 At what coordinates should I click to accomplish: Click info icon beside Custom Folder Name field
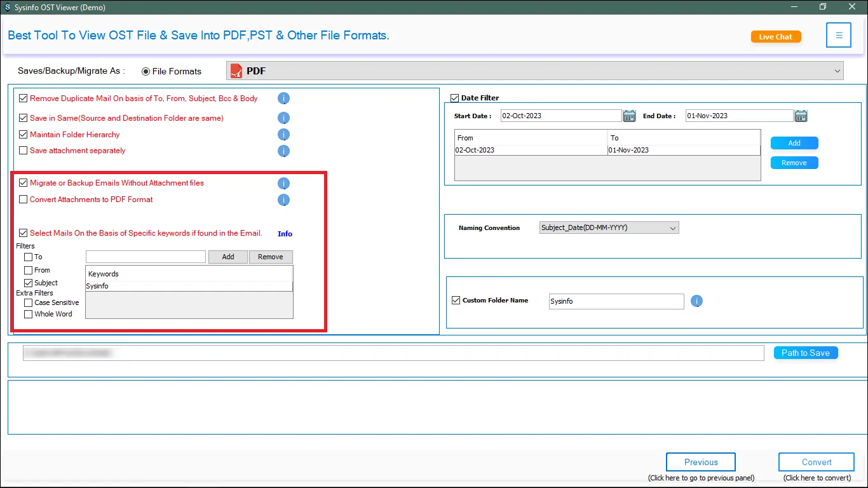(696, 301)
